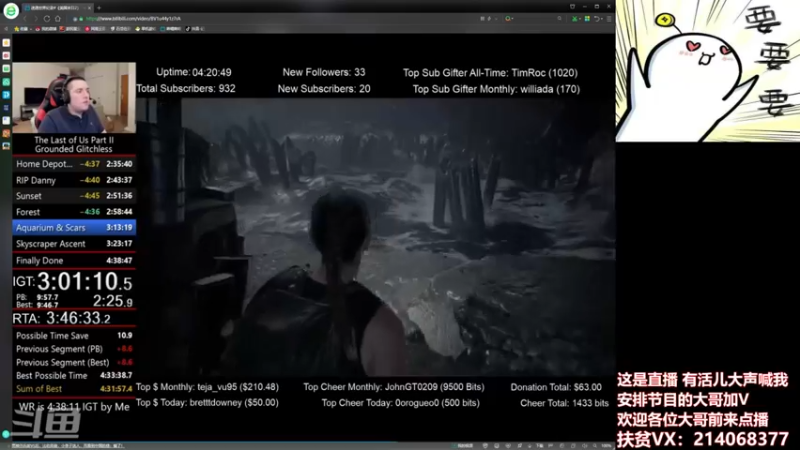Click the 'Best Possible Time' row
800x450 pixels.
click(x=74, y=376)
